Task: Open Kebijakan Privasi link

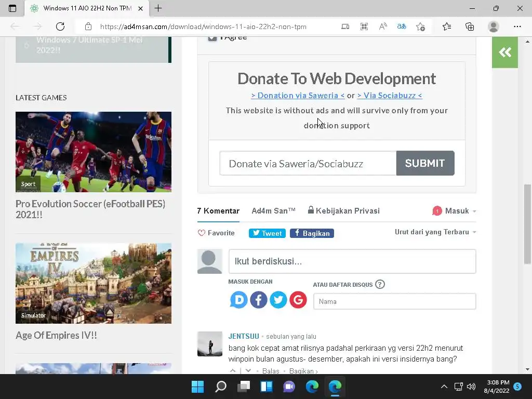Action: point(344,211)
